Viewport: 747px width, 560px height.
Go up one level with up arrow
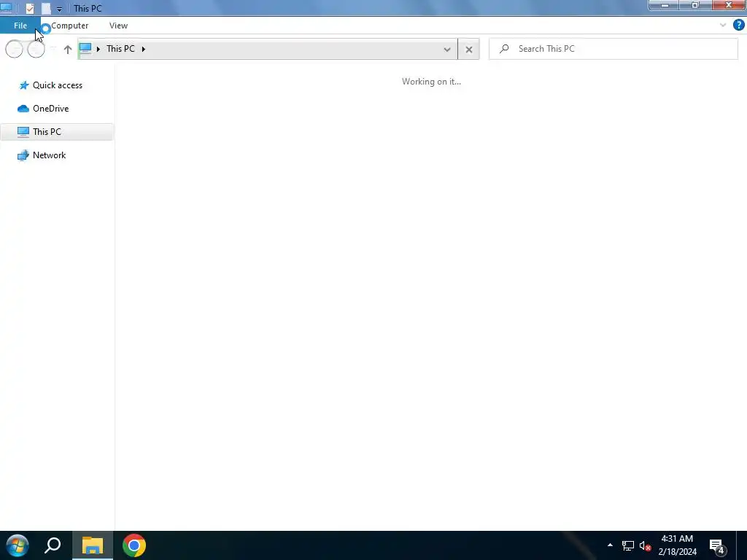coord(68,49)
